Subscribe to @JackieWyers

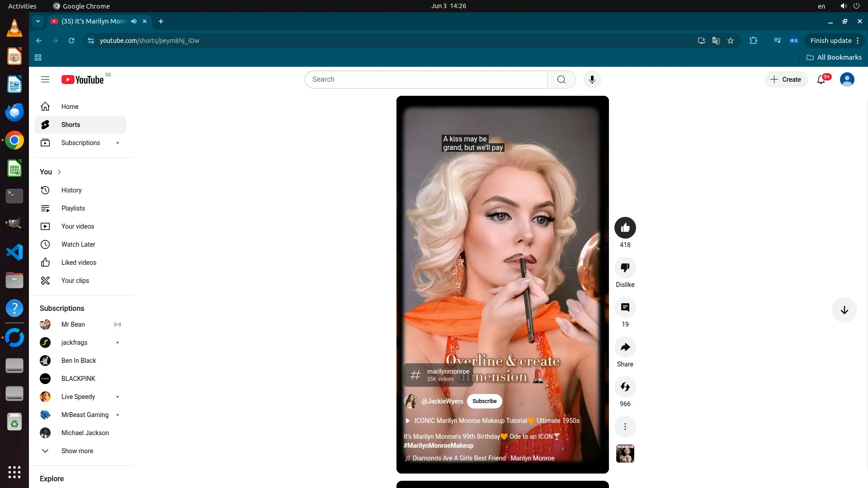484,401
